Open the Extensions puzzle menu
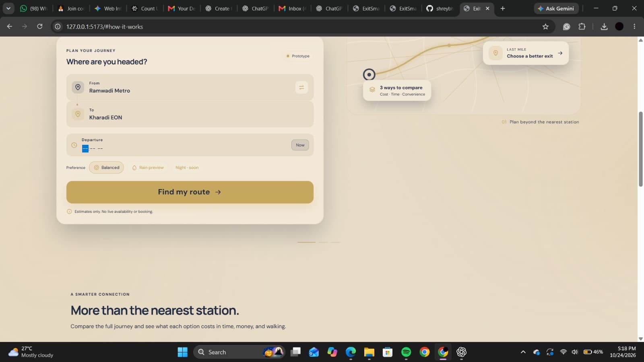This screenshot has height=362, width=644. pos(582,27)
